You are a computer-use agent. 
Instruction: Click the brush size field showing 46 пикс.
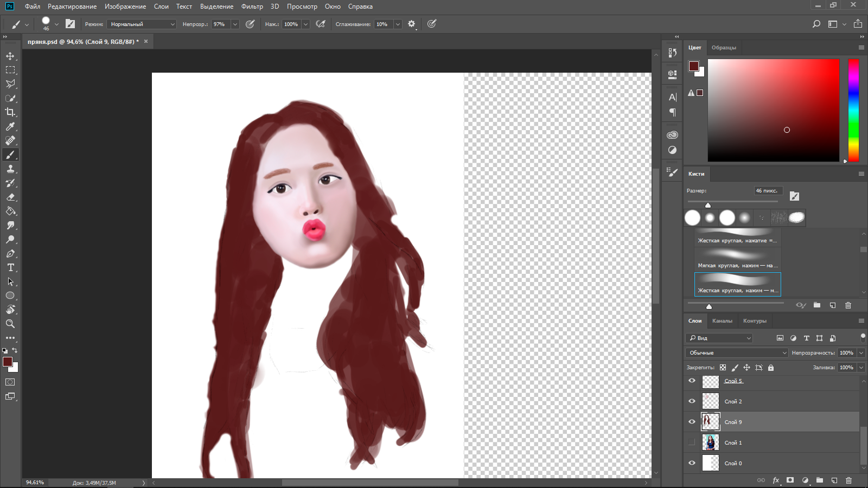tap(767, 191)
